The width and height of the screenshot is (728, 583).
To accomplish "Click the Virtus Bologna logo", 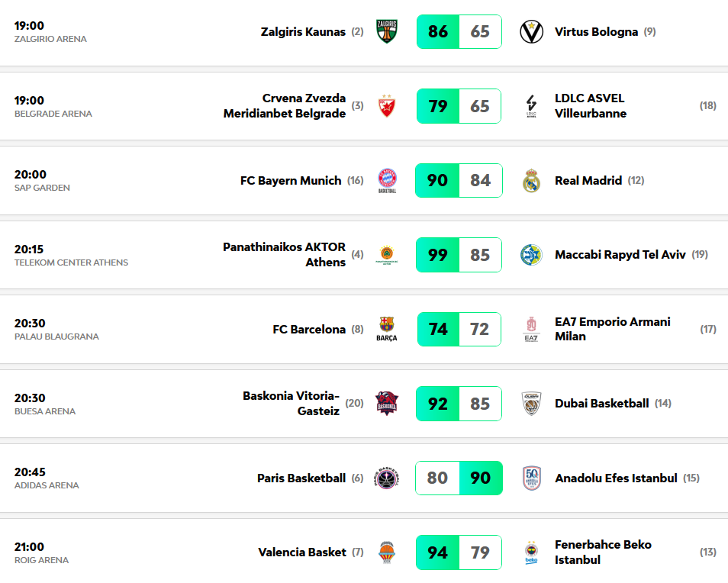I will tap(531, 32).
